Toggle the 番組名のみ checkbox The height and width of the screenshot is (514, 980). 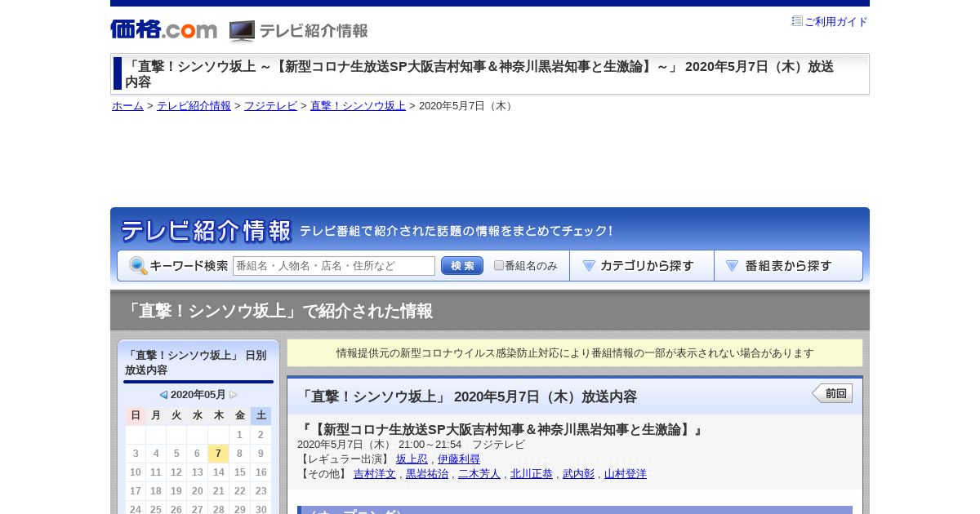click(499, 265)
